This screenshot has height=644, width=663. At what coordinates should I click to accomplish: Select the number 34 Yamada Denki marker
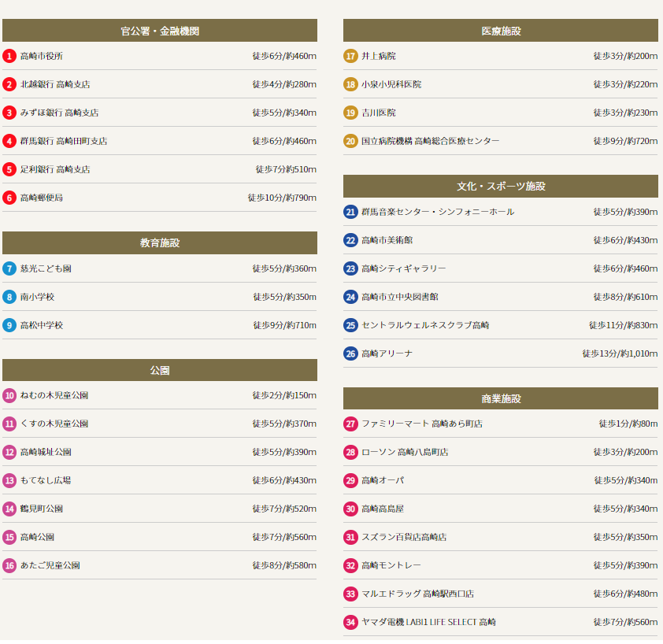coord(350,622)
